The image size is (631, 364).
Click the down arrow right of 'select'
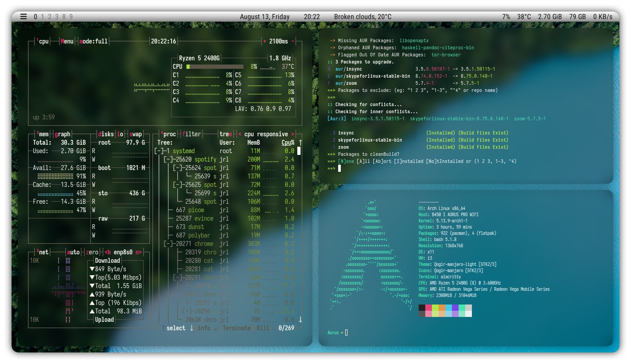click(x=192, y=328)
